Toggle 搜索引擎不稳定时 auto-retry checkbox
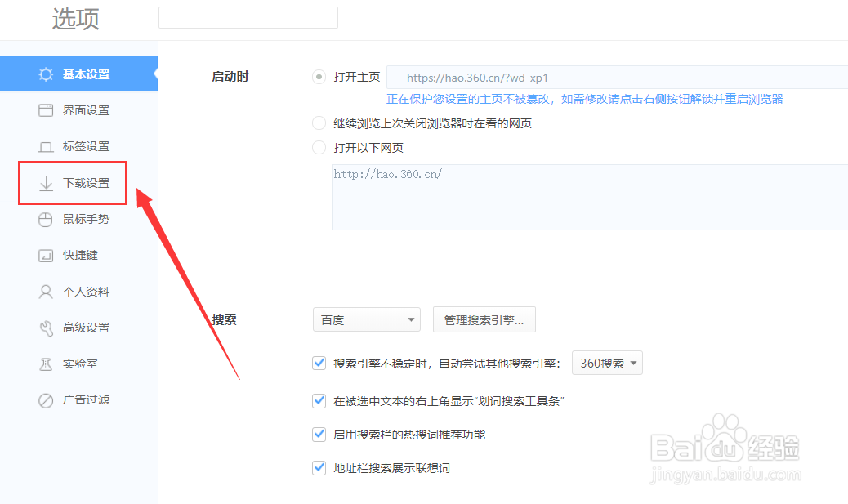848x504 pixels. click(319, 363)
